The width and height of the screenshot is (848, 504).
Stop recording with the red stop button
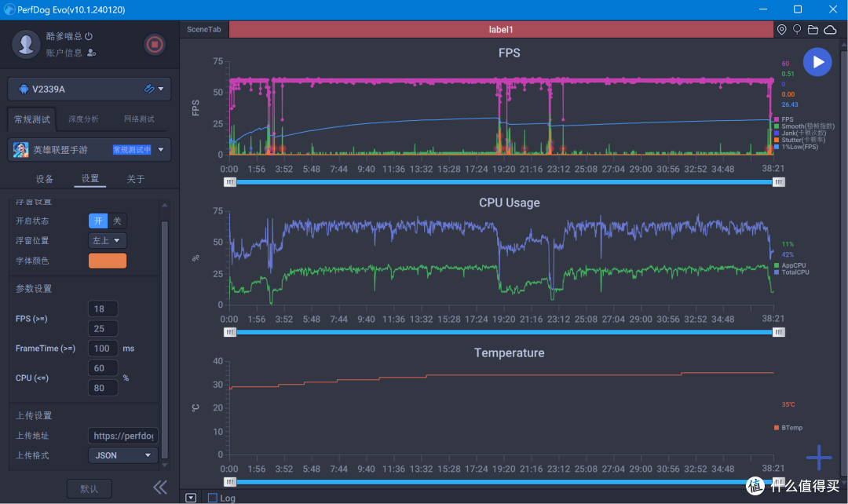(154, 44)
